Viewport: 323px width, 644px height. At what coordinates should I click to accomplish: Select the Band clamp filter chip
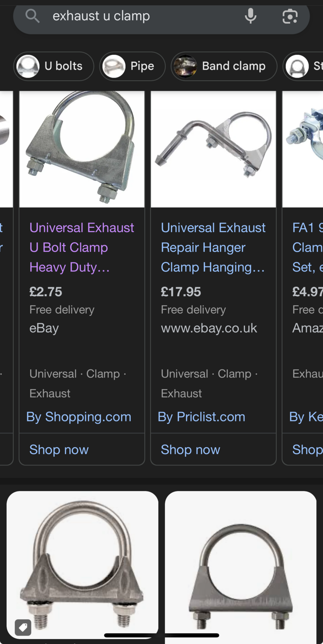pyautogui.click(x=224, y=66)
